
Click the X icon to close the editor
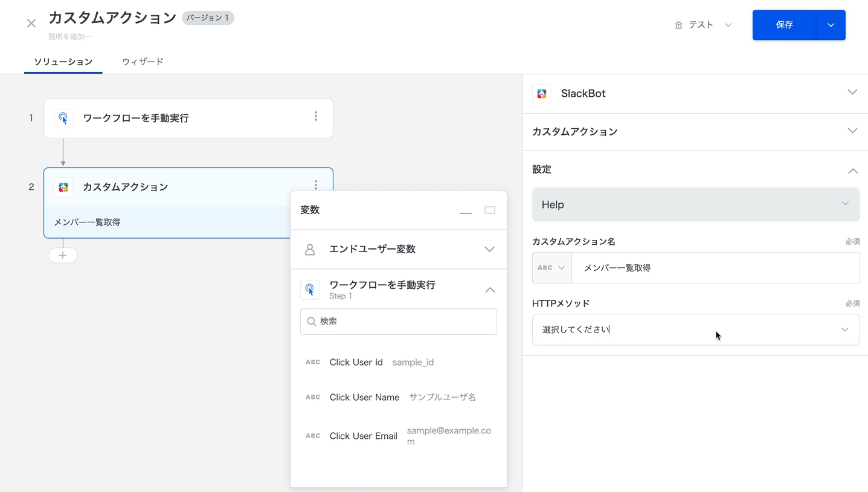pos(31,24)
